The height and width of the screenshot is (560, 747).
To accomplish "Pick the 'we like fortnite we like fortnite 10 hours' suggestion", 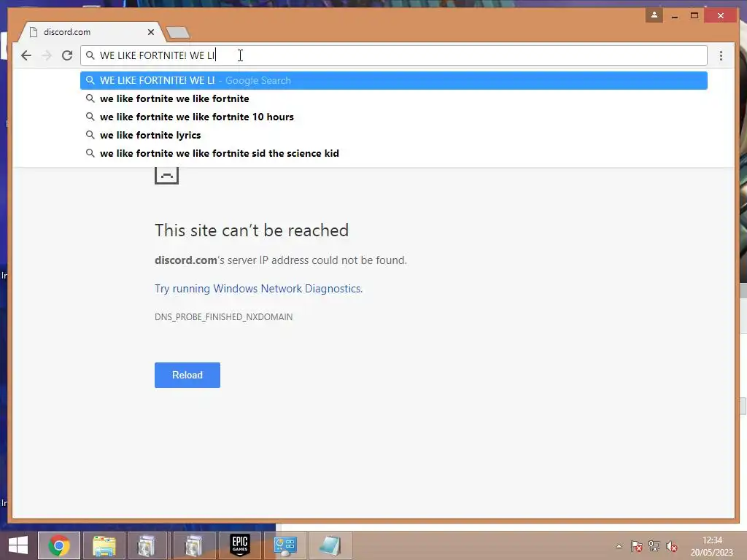I will coord(393,117).
